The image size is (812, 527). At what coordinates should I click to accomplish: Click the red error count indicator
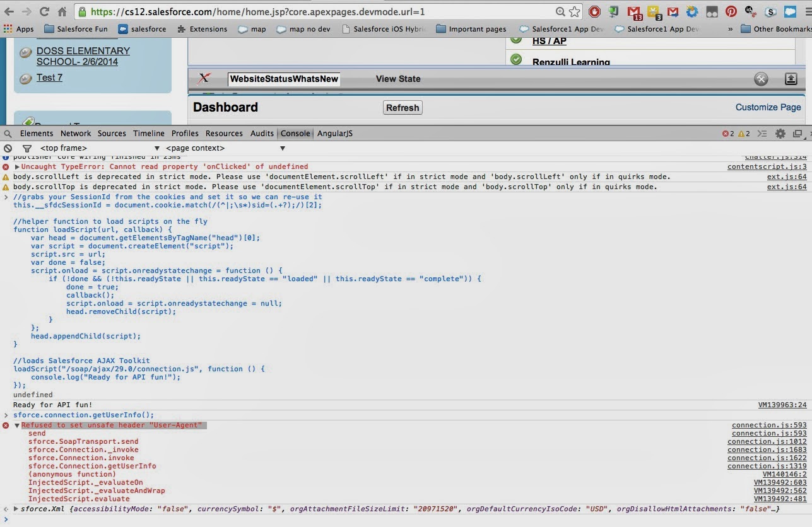point(728,134)
